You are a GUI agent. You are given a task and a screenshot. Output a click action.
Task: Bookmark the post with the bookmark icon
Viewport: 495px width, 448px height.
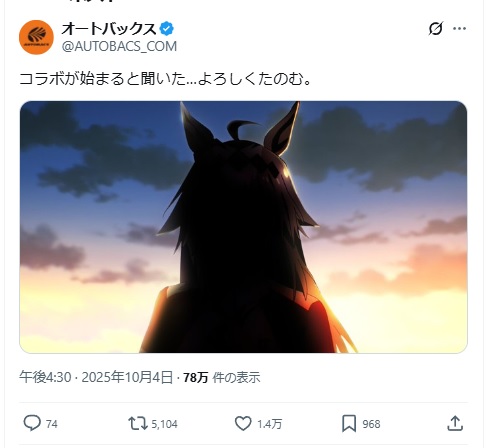(x=349, y=423)
